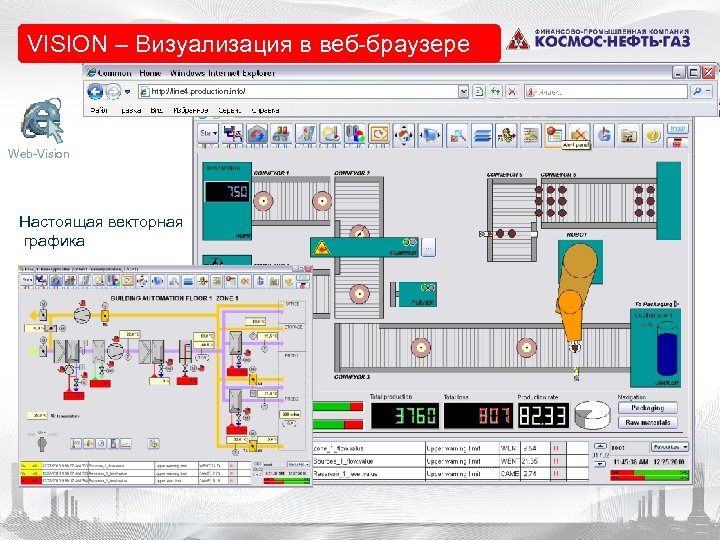Click the monitor with side arrows icon
The width and height of the screenshot is (720, 540).
(430, 135)
